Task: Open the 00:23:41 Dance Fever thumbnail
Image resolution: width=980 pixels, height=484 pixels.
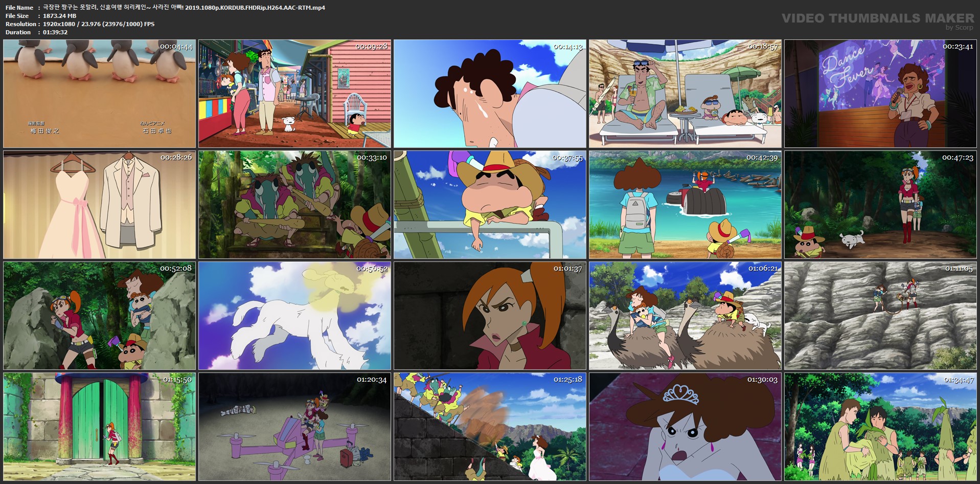Action: click(x=881, y=94)
